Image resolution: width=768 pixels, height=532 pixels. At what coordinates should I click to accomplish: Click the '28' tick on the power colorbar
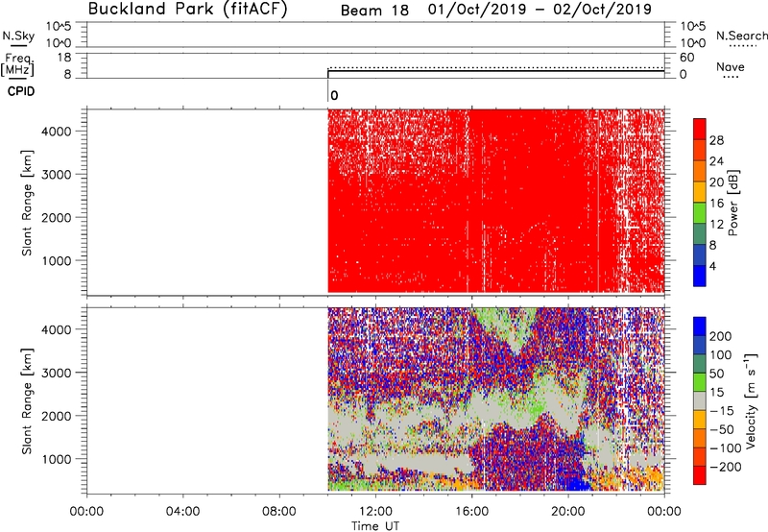tap(716, 140)
